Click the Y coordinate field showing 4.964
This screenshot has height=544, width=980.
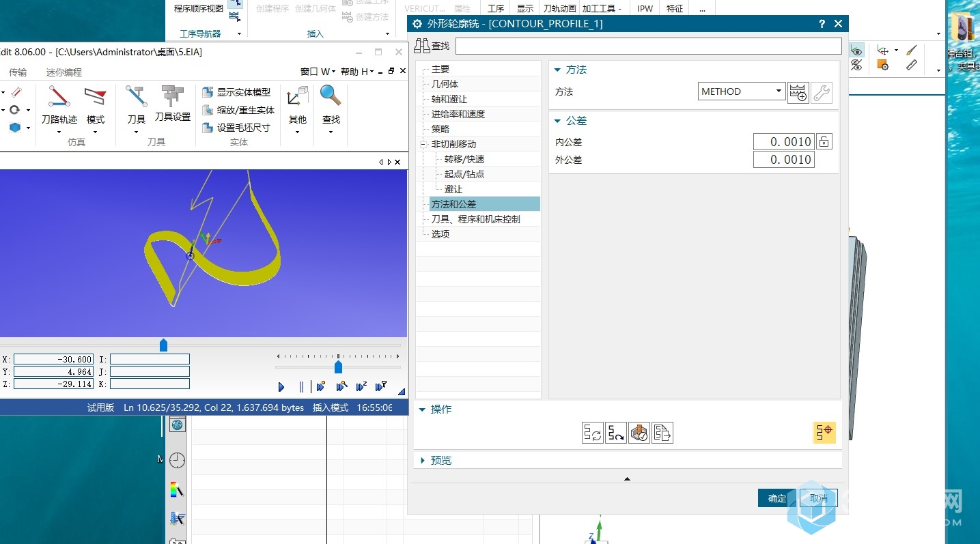pyautogui.click(x=53, y=372)
